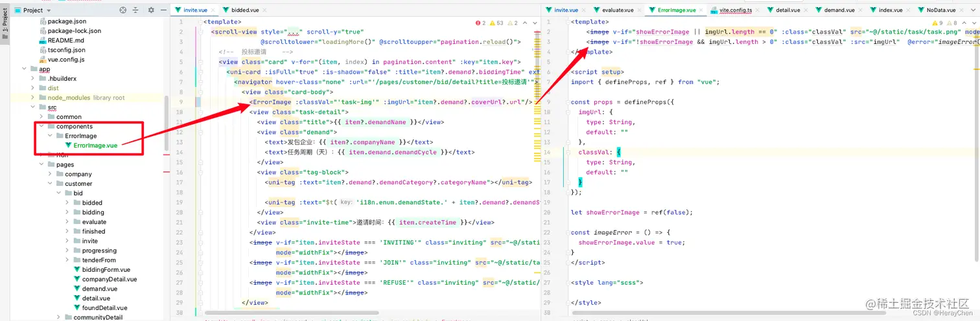Click the project tree vertical scrollbar
This screenshot has width=980, height=321.
pyautogui.click(x=167, y=123)
